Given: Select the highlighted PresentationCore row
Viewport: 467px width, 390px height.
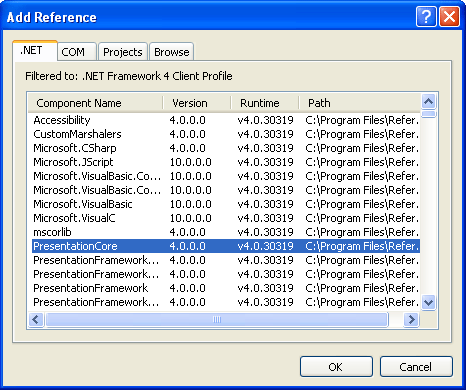Looking at the screenshot, I should click(226, 246).
